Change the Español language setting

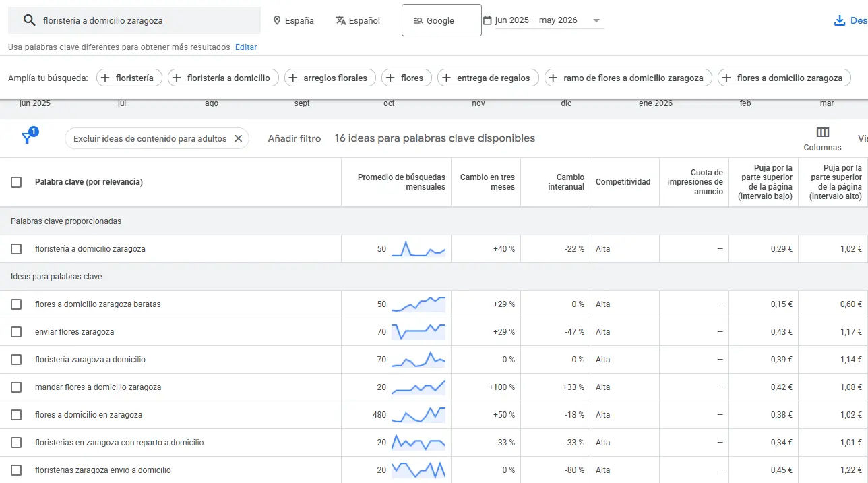[358, 20]
